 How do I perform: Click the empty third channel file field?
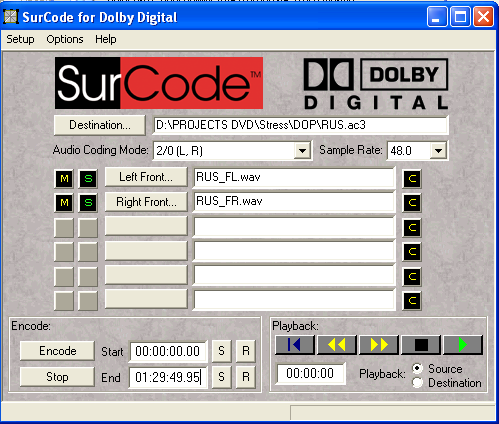click(x=294, y=227)
